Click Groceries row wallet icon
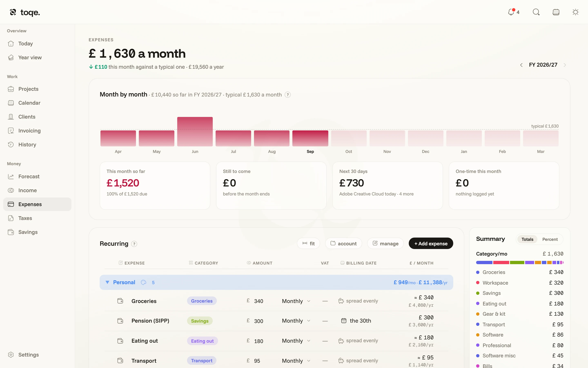 (120, 301)
